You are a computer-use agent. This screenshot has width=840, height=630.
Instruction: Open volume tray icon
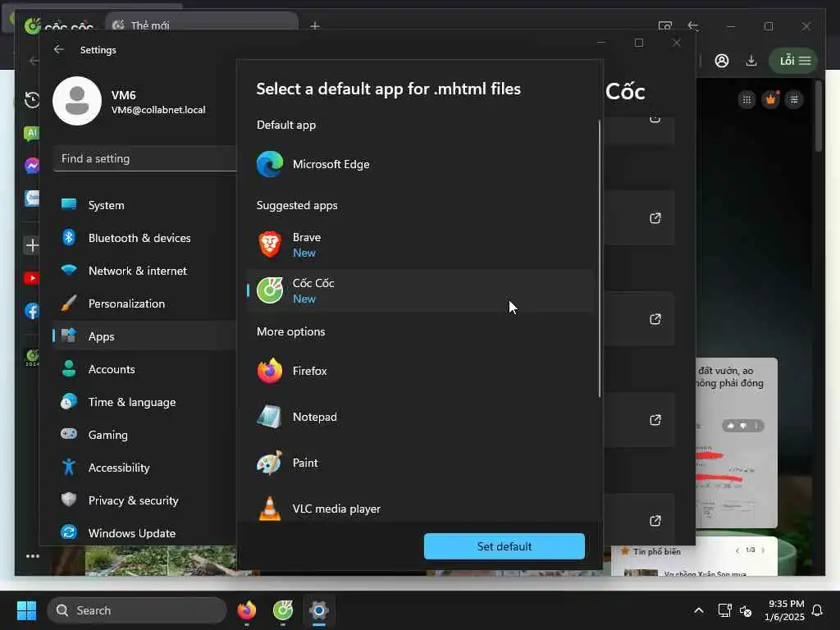[x=745, y=610]
